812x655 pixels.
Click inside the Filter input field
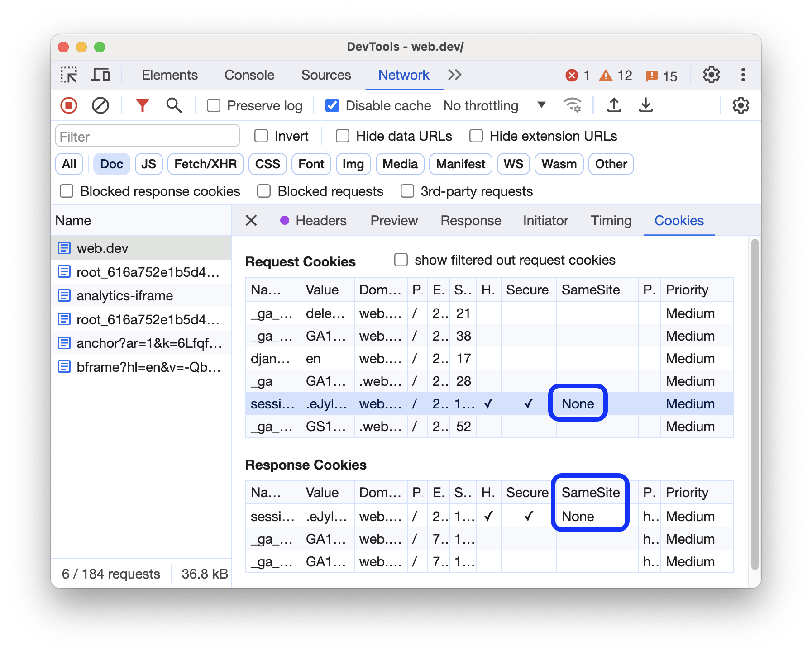[147, 136]
